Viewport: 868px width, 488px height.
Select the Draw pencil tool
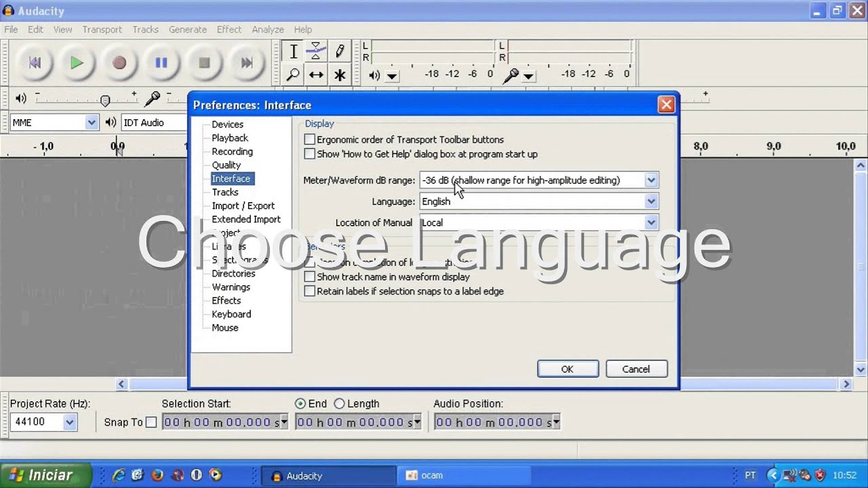click(x=340, y=52)
